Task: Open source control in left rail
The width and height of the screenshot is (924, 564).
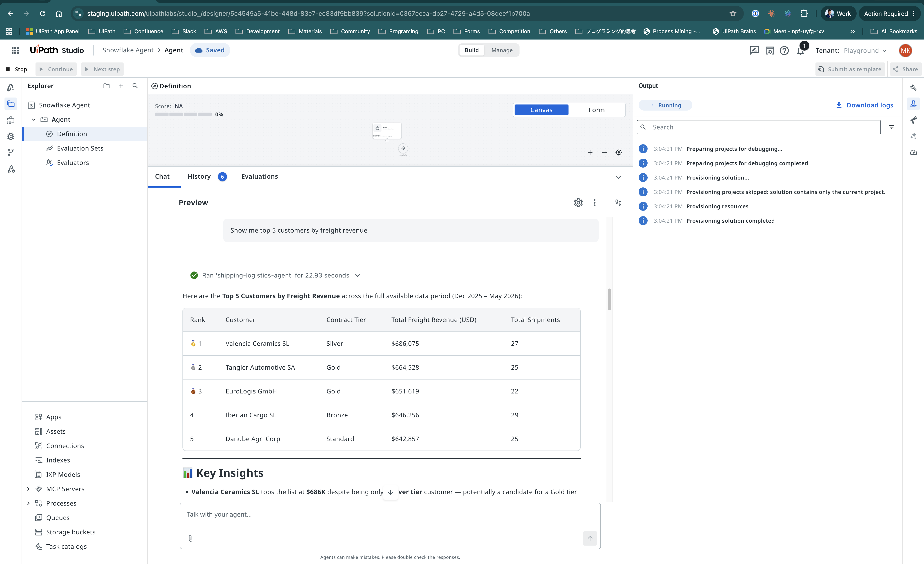Action: [x=11, y=152]
